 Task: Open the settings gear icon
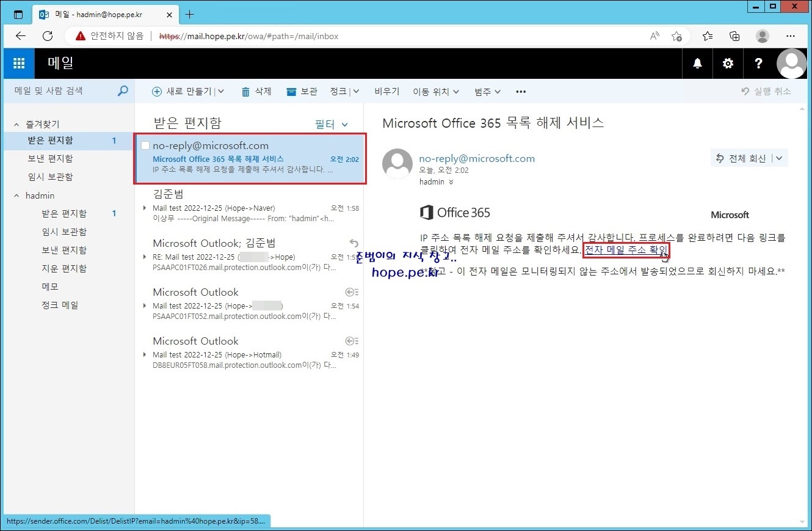pos(728,63)
